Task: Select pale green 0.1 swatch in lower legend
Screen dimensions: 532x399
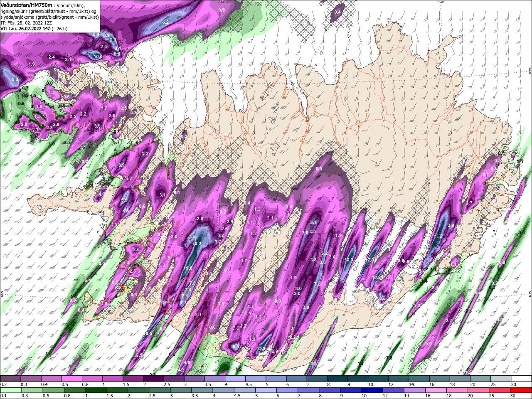Action: click(x=10, y=390)
